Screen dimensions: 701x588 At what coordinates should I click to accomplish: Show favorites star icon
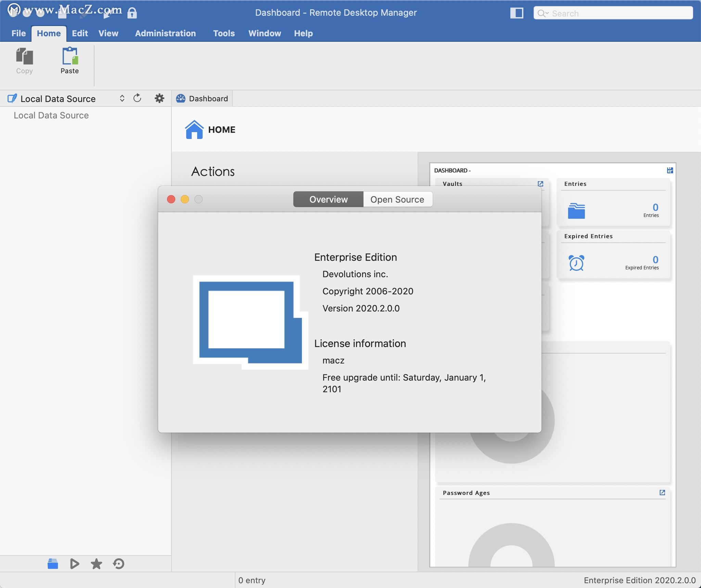pyautogui.click(x=96, y=564)
